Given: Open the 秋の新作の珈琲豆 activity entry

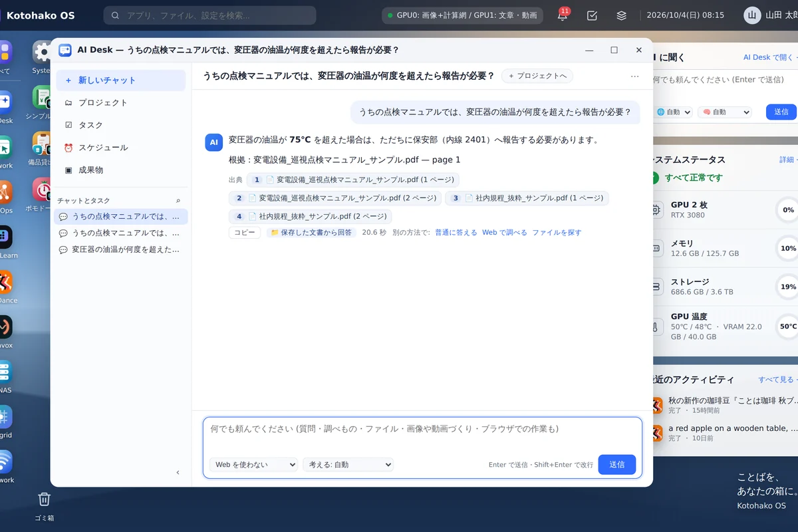Looking at the screenshot, I should coord(725,406).
